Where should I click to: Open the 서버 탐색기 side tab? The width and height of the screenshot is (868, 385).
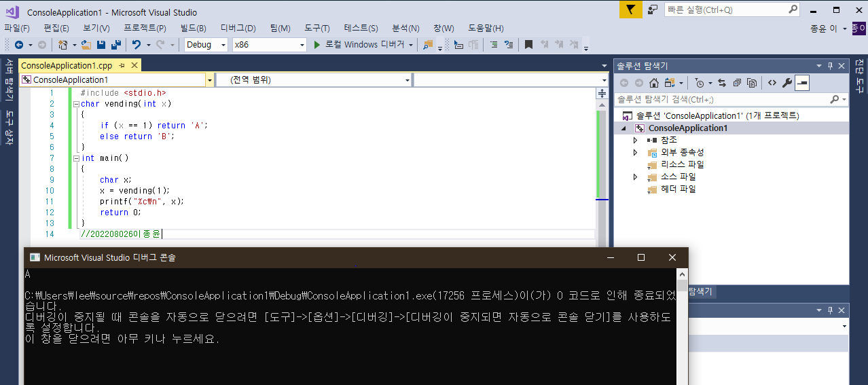point(10,79)
